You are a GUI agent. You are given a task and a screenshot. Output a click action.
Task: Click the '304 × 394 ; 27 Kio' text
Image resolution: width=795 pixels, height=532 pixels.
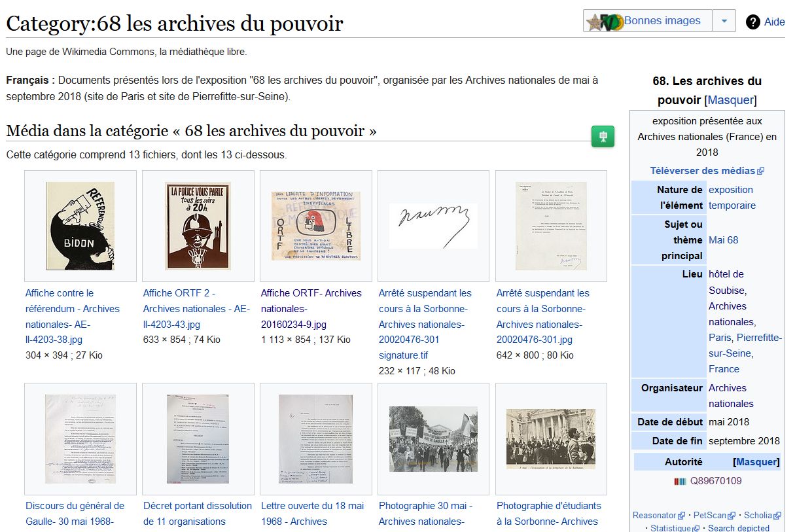pyautogui.click(x=64, y=355)
